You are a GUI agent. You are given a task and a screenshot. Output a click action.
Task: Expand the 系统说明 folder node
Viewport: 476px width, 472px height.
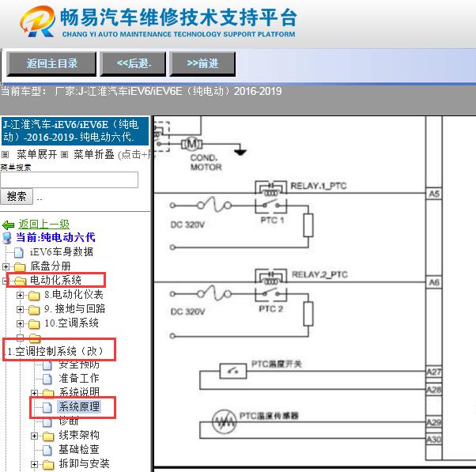click(x=34, y=393)
